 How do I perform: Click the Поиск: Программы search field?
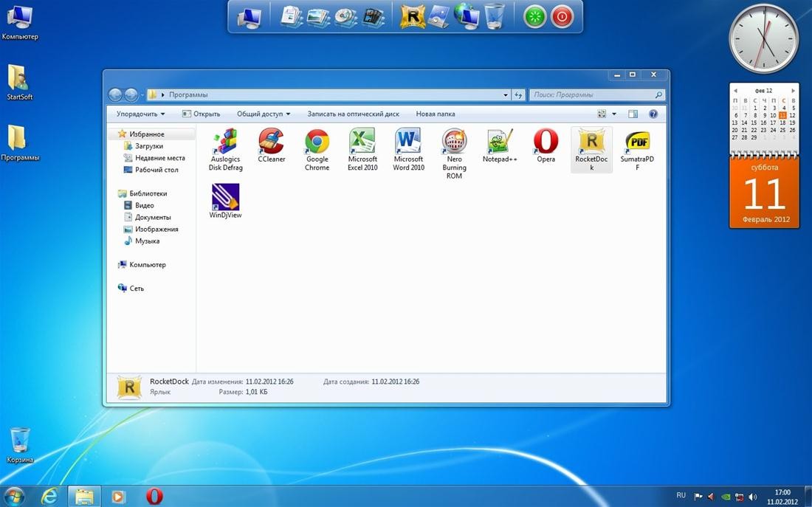tap(596, 94)
